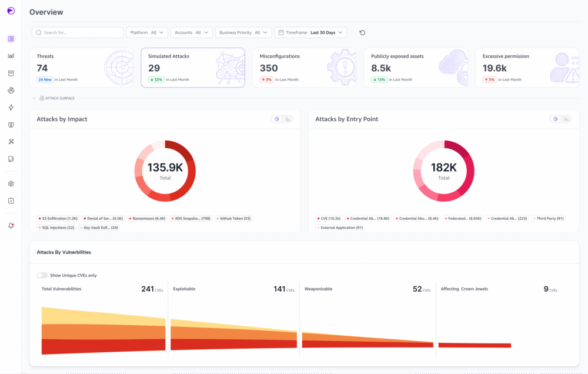Open the dashboard overview sidebar icon

coord(11,39)
